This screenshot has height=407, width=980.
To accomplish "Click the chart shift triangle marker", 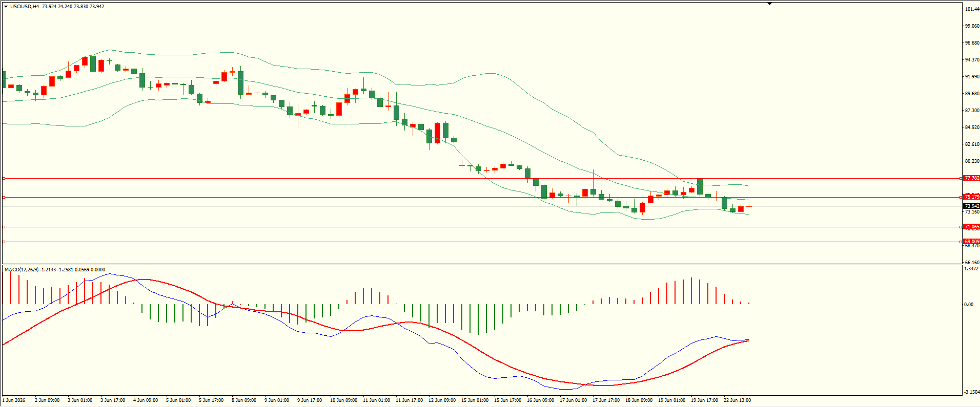I will [769, 4].
